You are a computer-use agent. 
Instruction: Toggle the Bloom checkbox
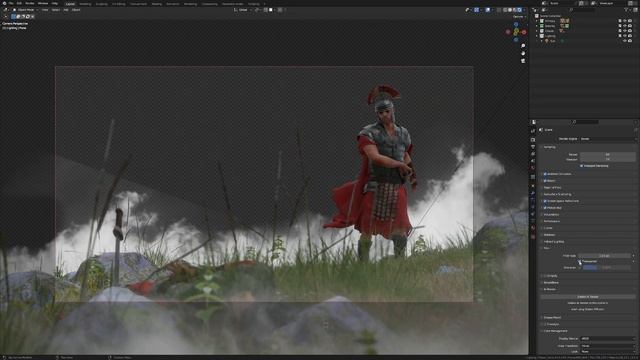[545, 180]
